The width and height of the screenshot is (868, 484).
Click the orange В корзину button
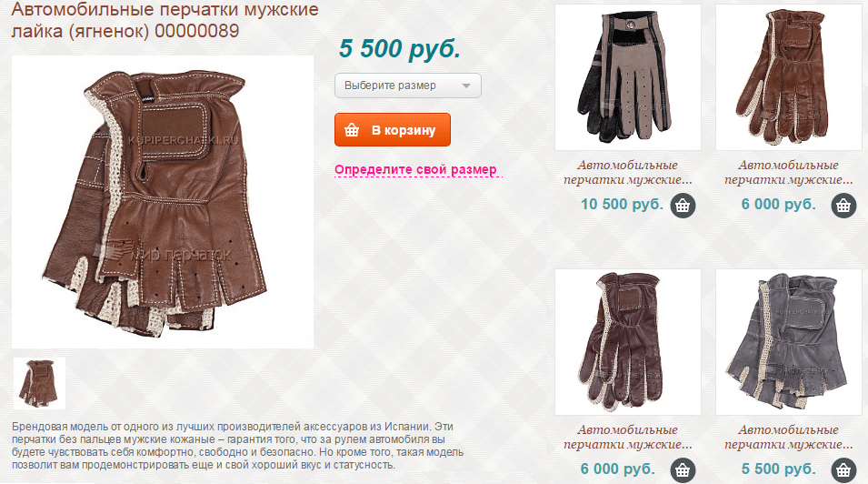pyautogui.click(x=393, y=130)
